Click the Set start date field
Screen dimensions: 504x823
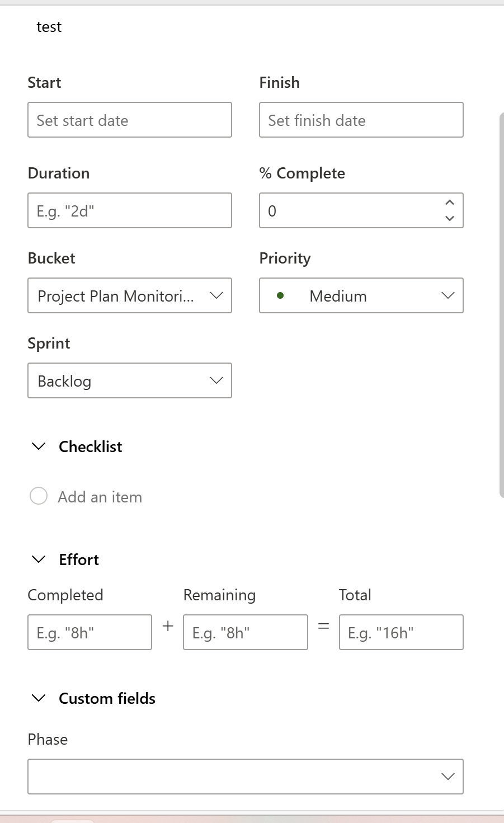point(130,120)
